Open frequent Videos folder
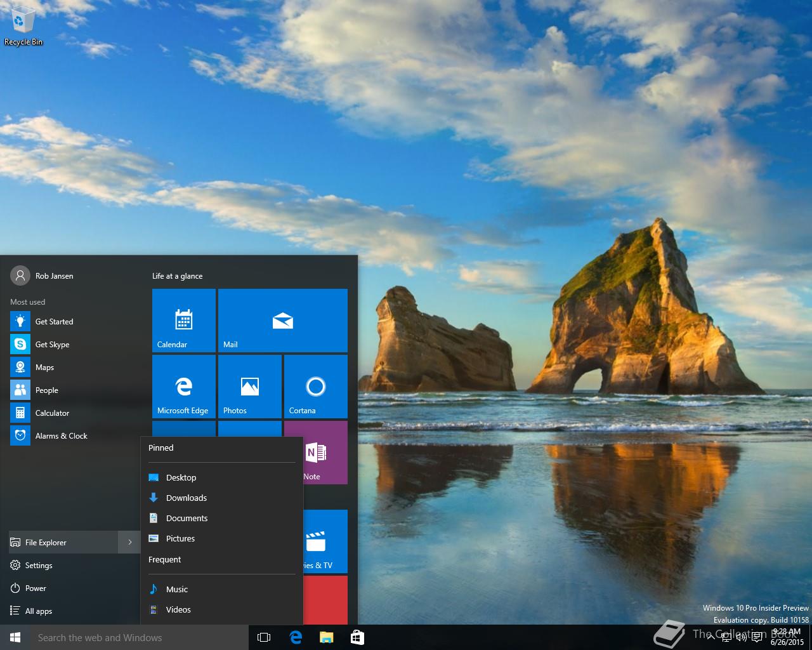 tap(221, 609)
